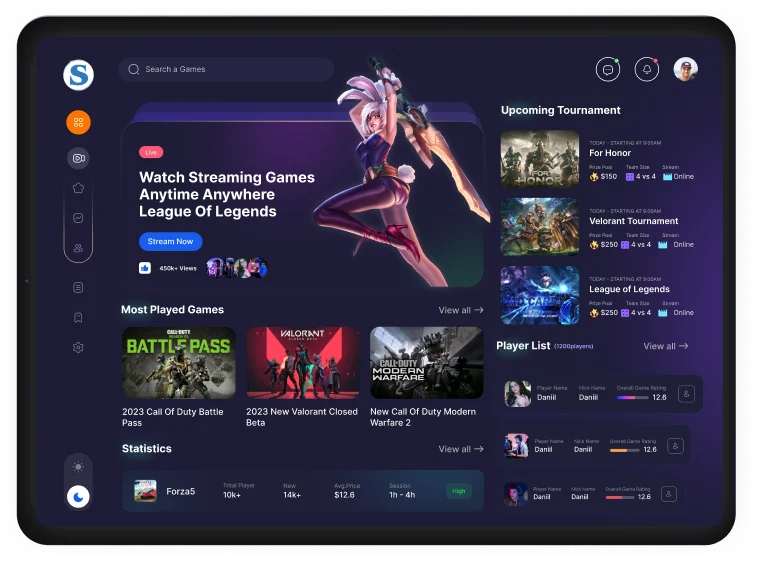Open the bookmark icon in sidebar
This screenshot has height=563, width=760.
tap(78, 317)
